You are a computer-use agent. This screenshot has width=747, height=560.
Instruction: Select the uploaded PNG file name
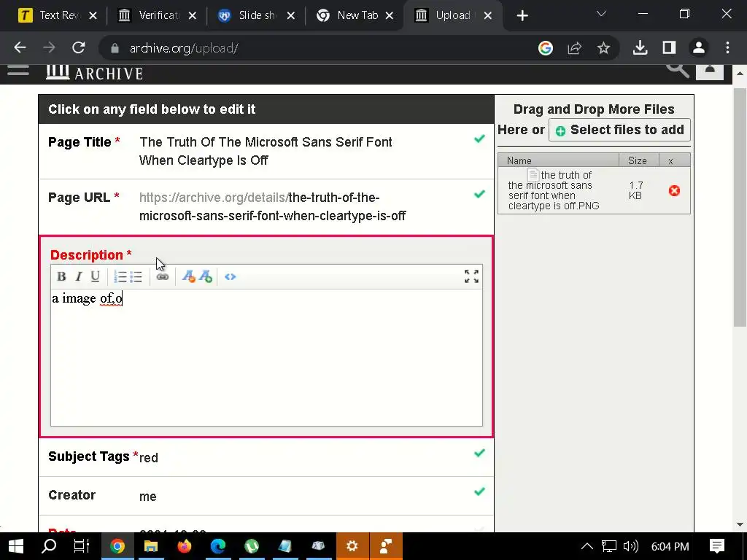coord(553,190)
